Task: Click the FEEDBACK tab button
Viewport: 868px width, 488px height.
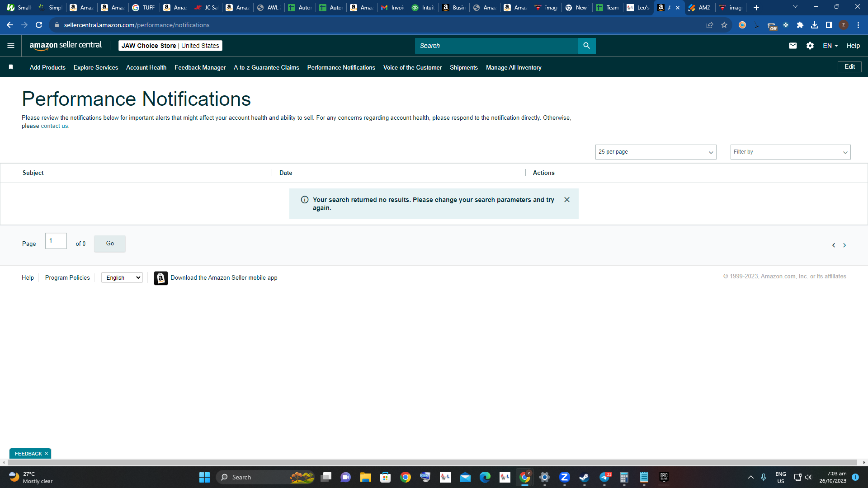Action: [28, 454]
